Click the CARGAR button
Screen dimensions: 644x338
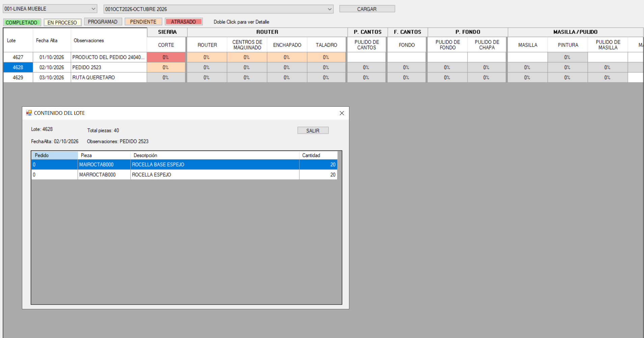coord(367,9)
